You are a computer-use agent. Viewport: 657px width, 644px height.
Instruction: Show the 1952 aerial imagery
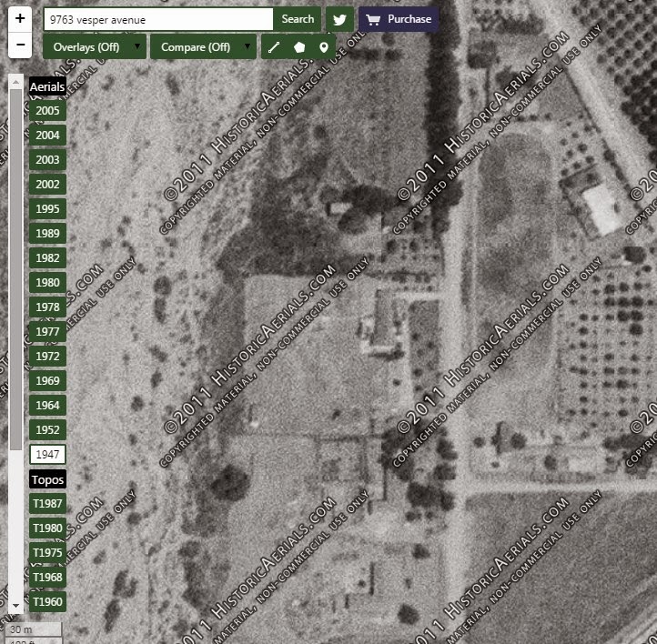click(47, 430)
